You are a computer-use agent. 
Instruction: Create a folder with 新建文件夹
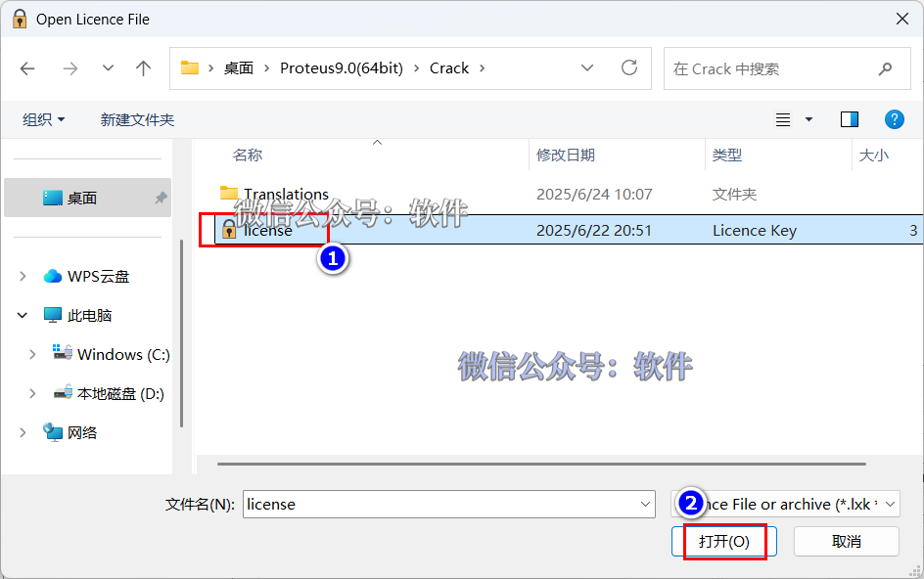click(137, 120)
